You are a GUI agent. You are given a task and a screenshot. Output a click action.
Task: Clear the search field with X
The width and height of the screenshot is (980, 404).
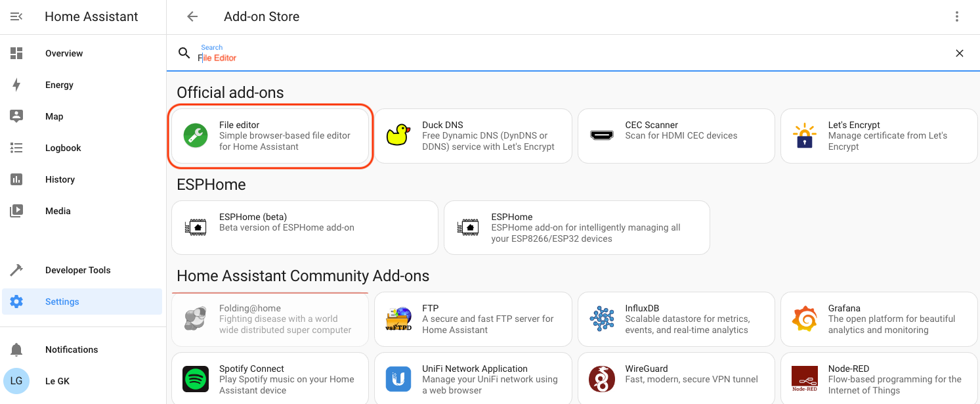pos(959,53)
